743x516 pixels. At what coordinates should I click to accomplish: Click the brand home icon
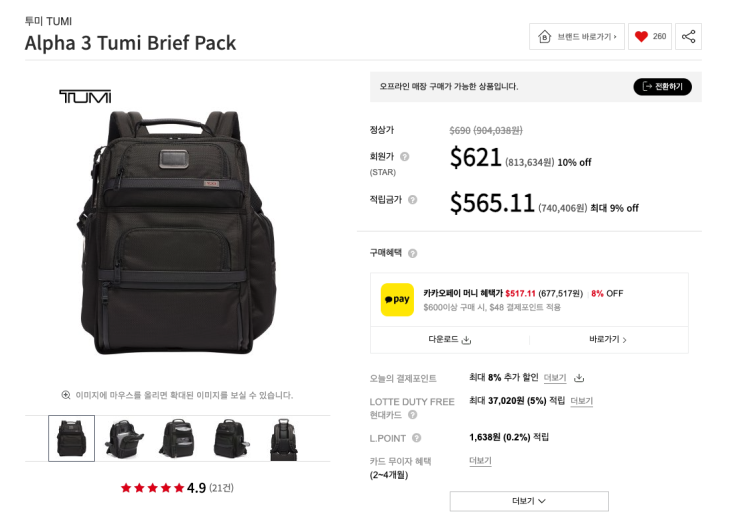[544, 36]
